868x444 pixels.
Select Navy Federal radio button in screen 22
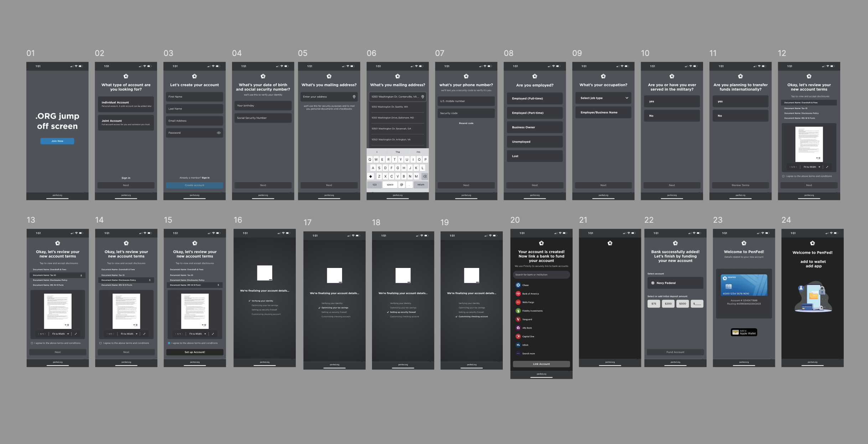pos(653,283)
